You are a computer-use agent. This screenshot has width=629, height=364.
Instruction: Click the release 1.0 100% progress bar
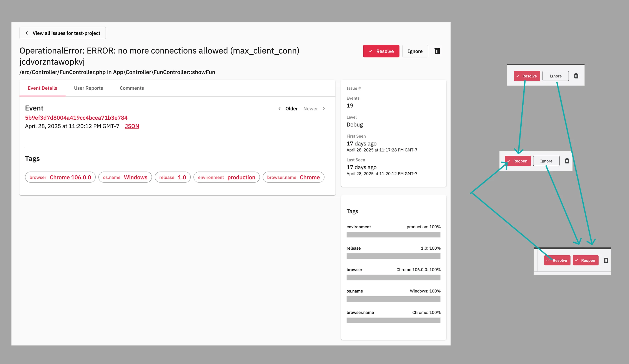(x=393, y=256)
